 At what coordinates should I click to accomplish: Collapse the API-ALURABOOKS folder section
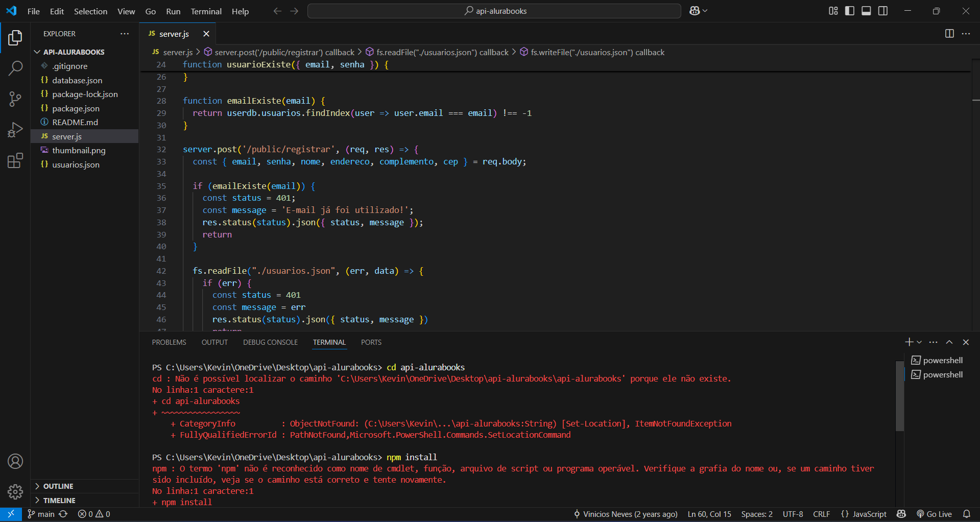pos(84,52)
